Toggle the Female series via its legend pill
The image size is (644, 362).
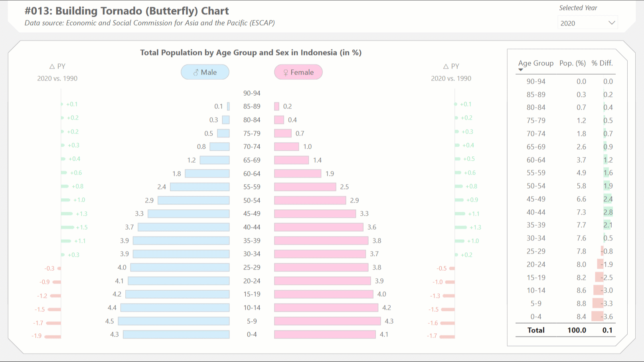coord(298,72)
